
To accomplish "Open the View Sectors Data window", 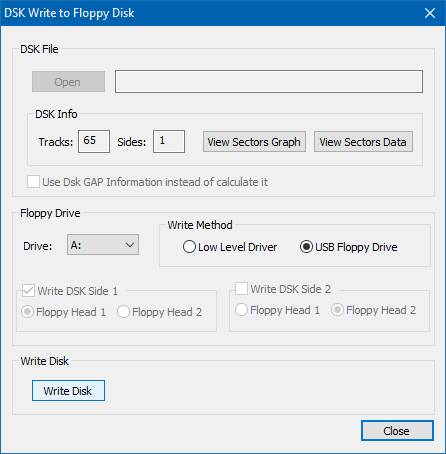I will point(363,142).
